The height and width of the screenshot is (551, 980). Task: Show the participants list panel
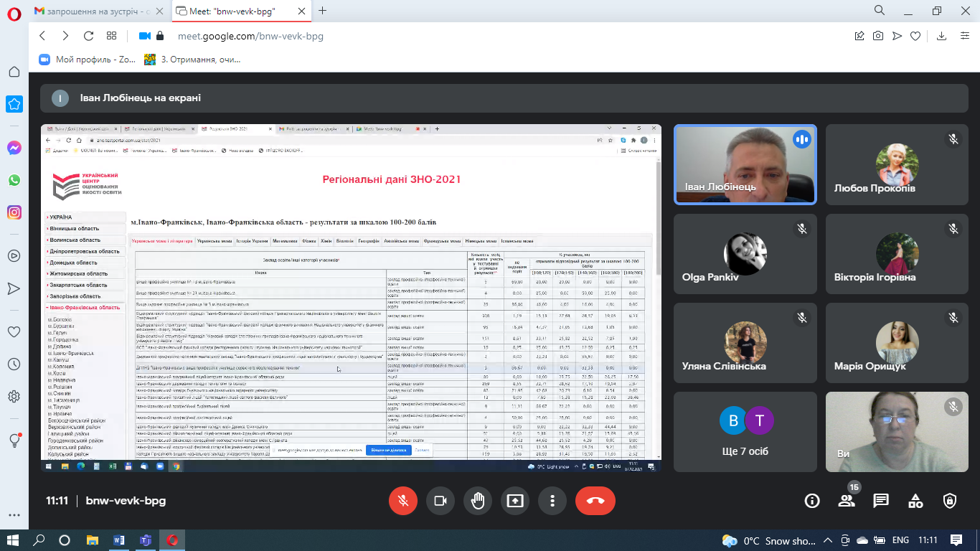point(847,501)
